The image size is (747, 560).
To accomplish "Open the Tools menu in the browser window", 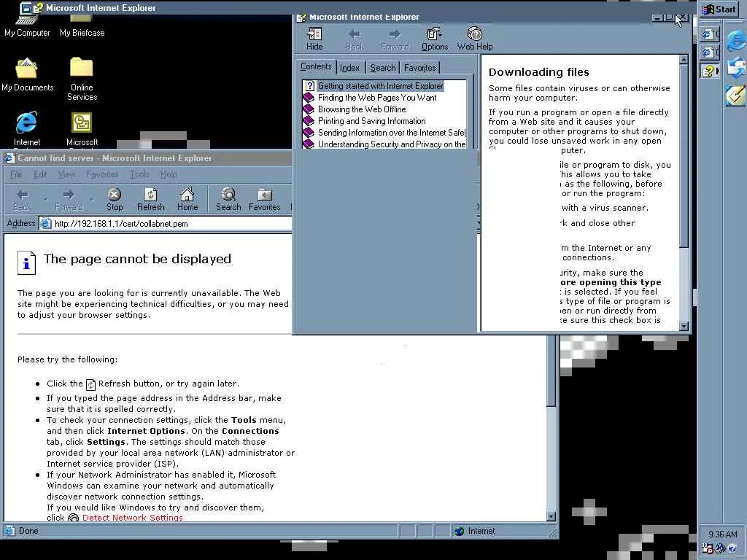I will tap(139, 174).
